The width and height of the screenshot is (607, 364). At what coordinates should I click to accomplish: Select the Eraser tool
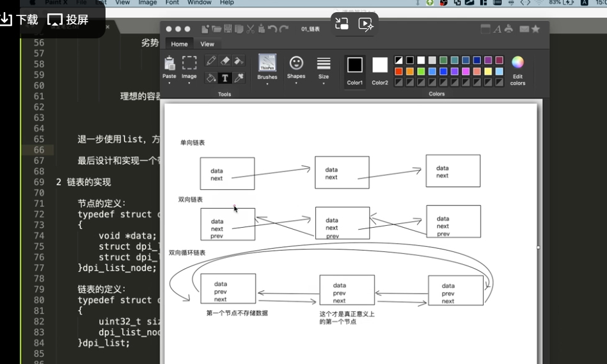point(225,61)
